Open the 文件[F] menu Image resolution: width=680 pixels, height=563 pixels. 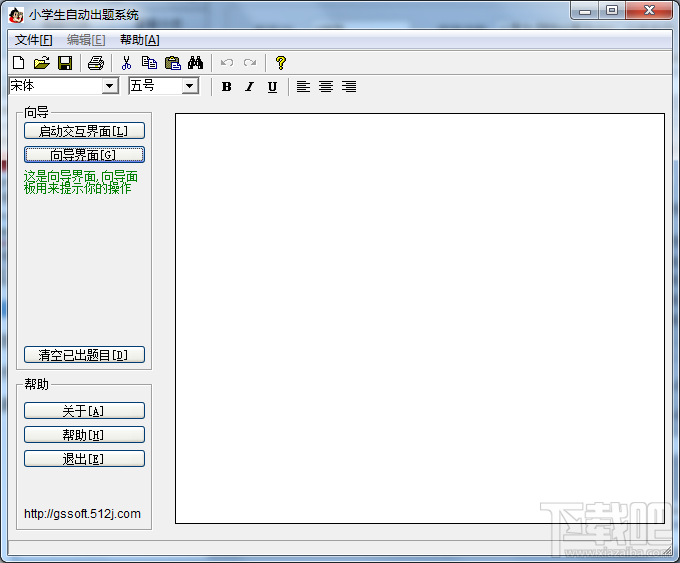pos(33,40)
